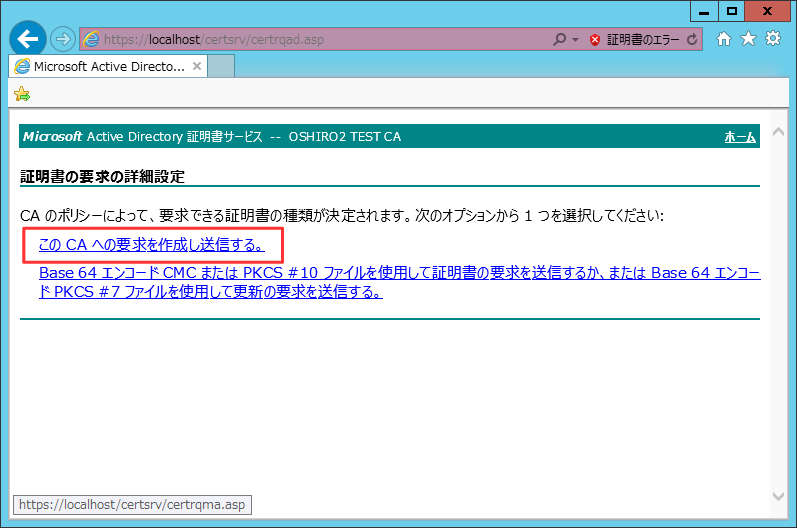
Task: Open Favorites with the star icon
Action: [748, 39]
